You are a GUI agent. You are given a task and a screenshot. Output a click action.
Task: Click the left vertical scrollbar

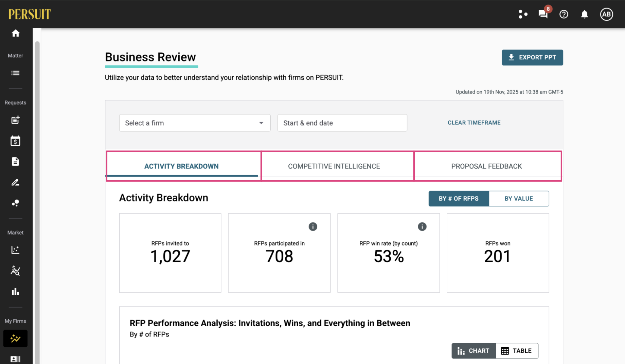pos(37,202)
